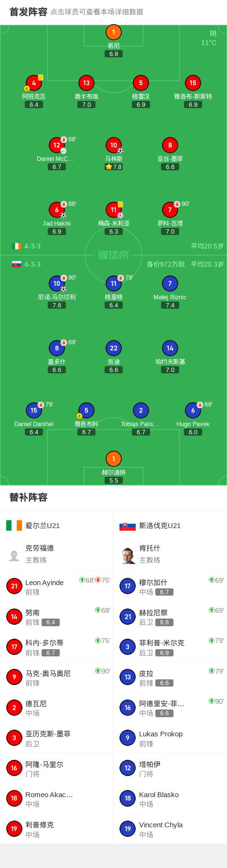This screenshot has width=227, height=868.
Task: Tap substitute 努南 rating 6.4 badge
Action: (51, 622)
